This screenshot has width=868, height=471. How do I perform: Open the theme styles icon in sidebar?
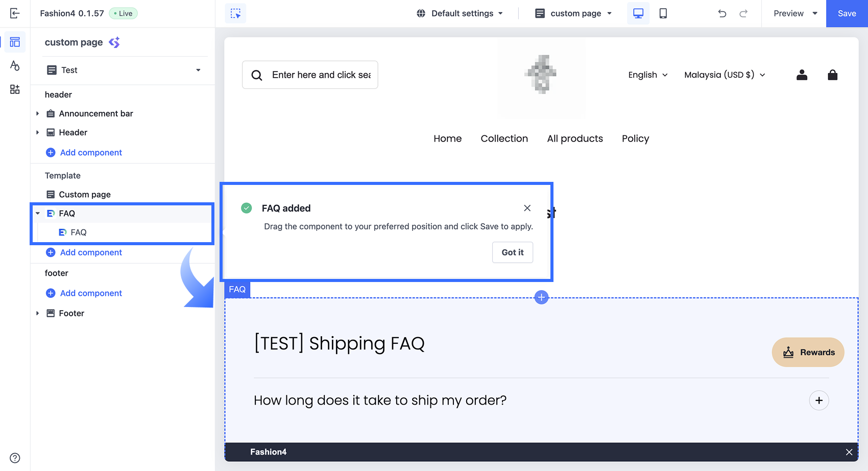point(15,65)
